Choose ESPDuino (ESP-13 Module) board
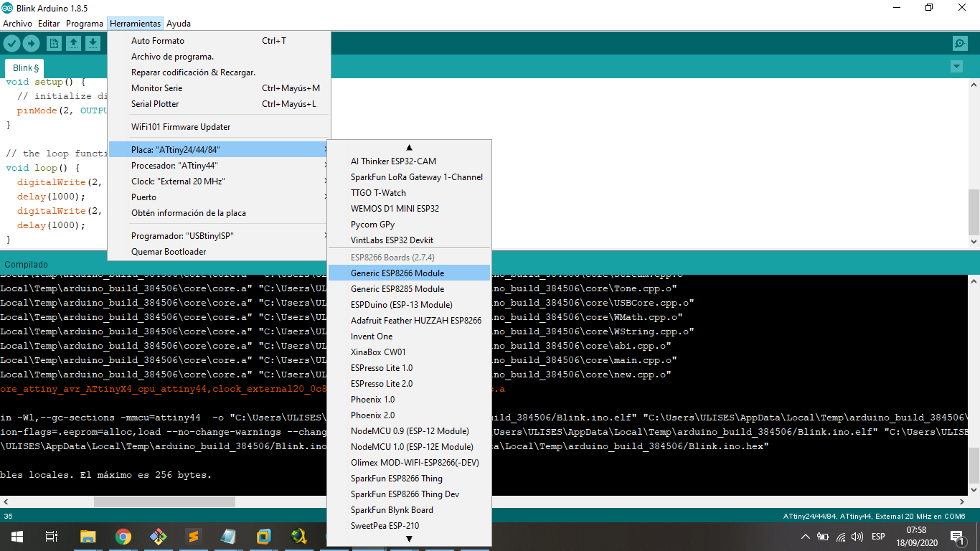 (x=410, y=305)
